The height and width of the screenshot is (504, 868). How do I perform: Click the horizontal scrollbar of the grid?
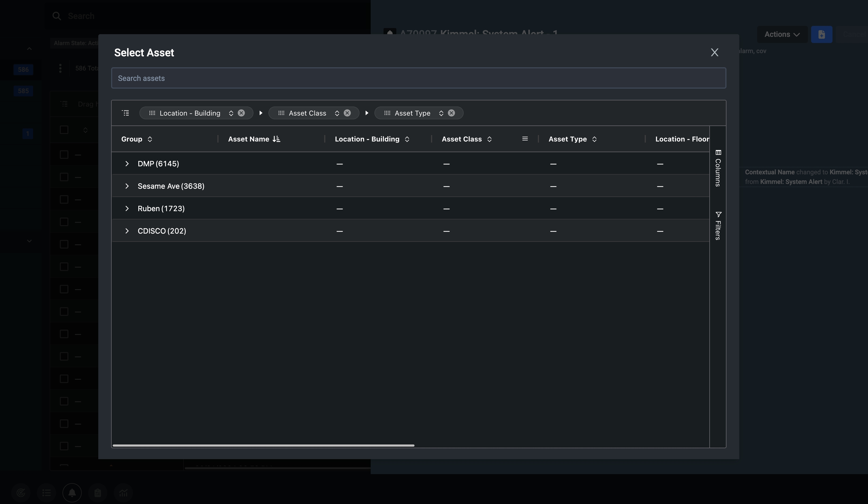tap(263, 446)
